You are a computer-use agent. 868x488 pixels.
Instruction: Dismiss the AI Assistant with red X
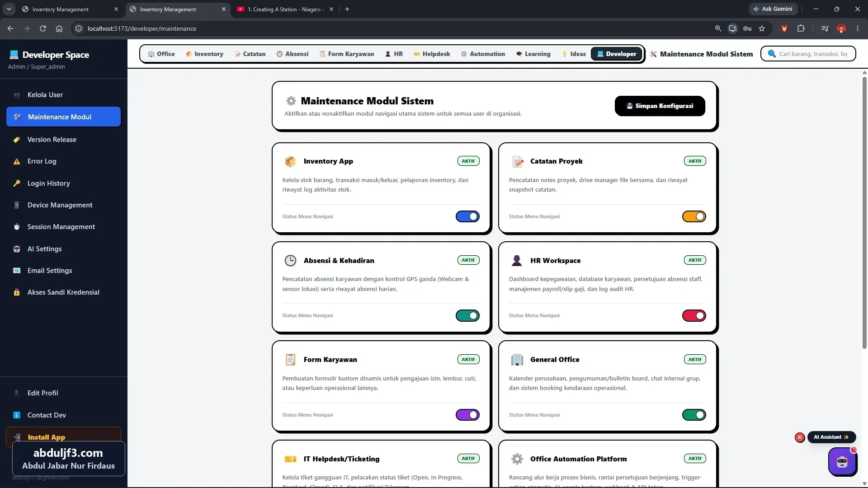(x=800, y=437)
